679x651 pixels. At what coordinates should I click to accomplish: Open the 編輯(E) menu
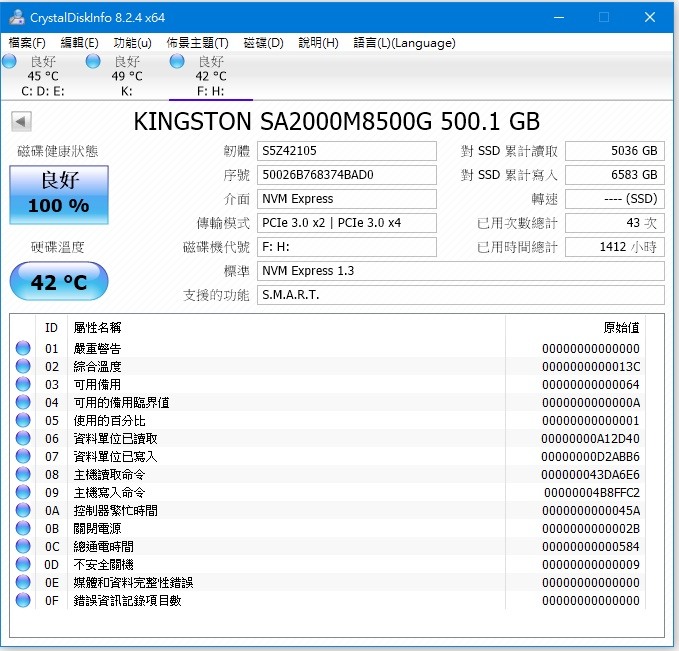coord(80,43)
